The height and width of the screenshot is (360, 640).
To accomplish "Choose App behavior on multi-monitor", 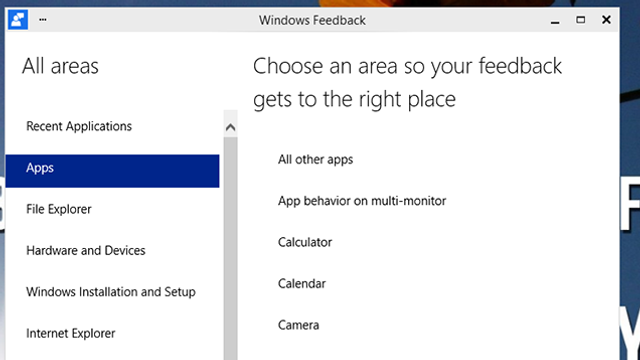I will (362, 201).
